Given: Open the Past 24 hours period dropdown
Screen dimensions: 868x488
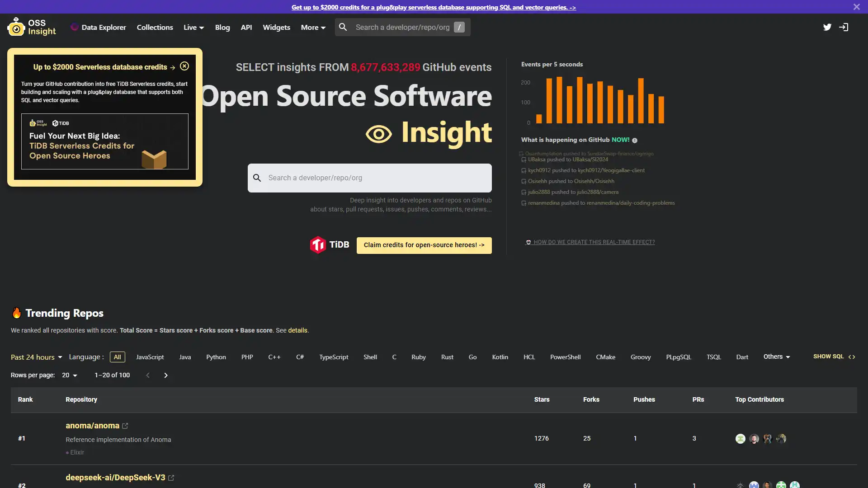Looking at the screenshot, I should (x=37, y=357).
